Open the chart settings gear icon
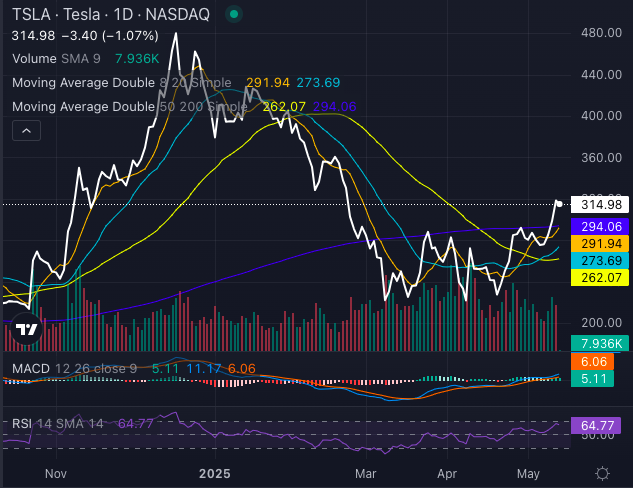 602,473
